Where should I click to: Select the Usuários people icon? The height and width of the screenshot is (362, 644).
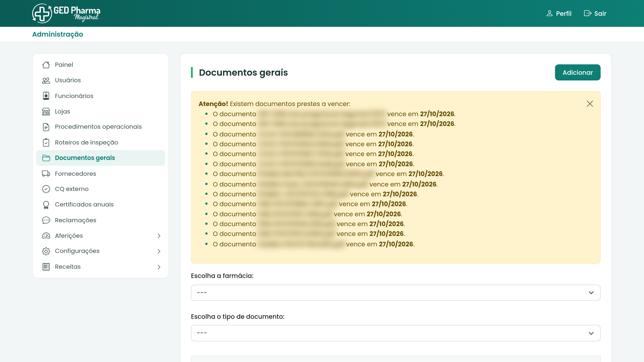click(x=46, y=80)
